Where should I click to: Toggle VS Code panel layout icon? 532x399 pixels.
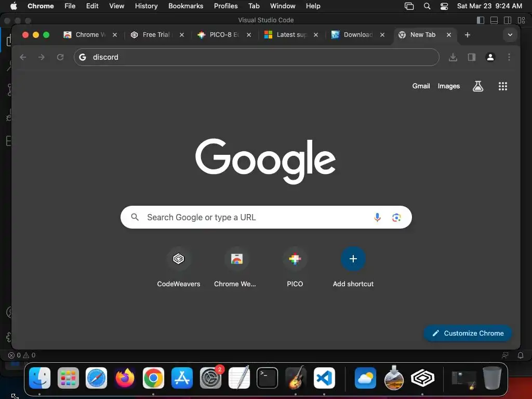tap(494, 20)
